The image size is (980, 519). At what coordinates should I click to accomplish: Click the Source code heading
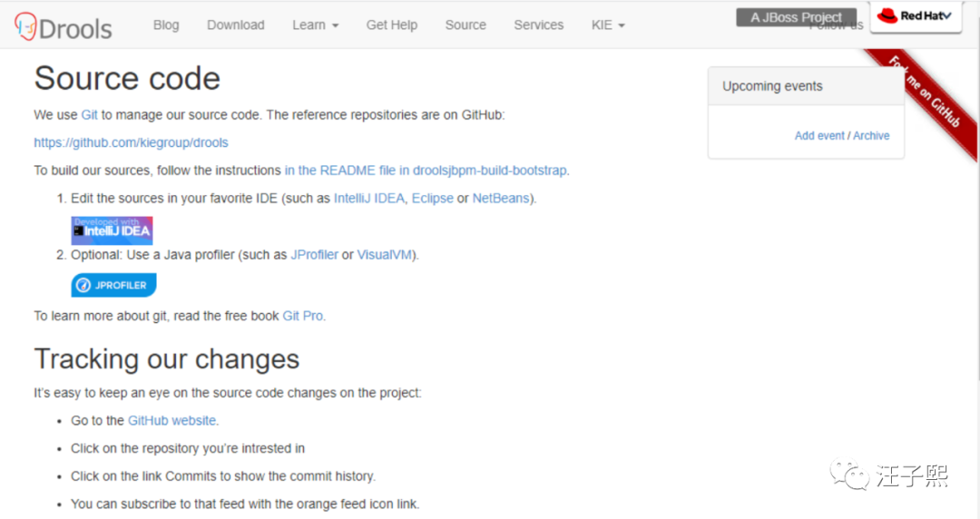point(127,78)
